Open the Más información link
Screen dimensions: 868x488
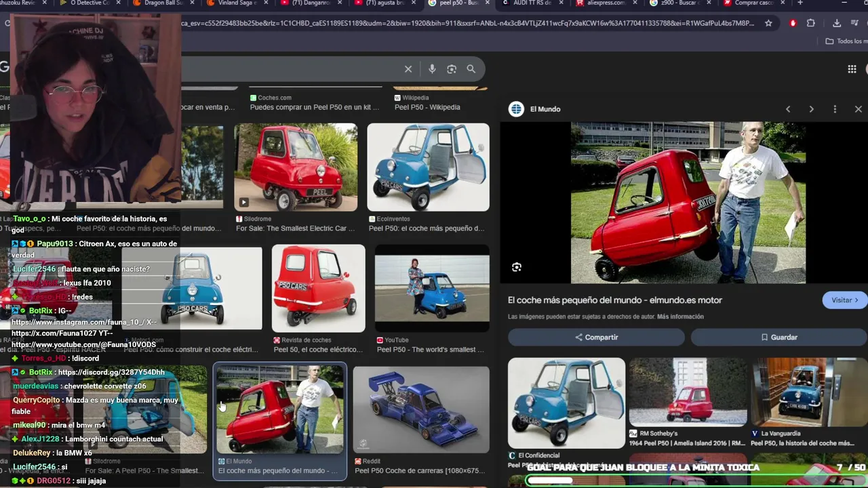(680, 317)
